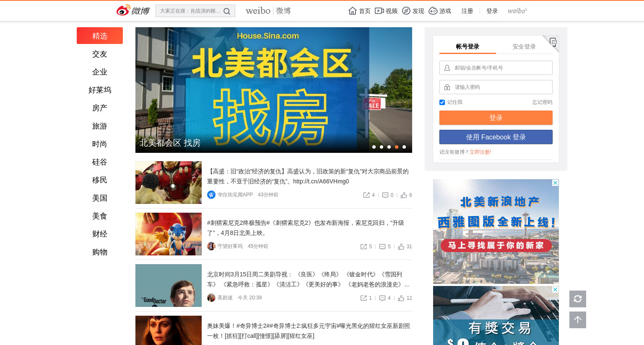Click 忘记密码 link
This screenshot has width=644, height=345.
click(x=542, y=102)
